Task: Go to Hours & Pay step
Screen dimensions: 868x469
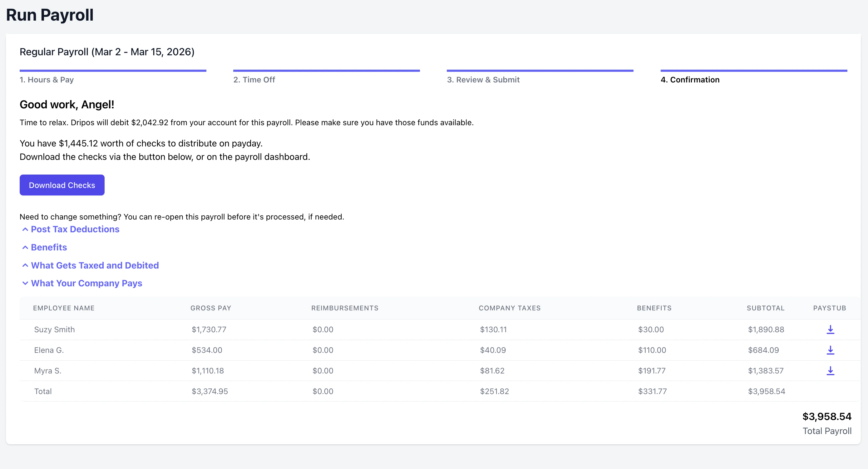Action: pos(47,80)
